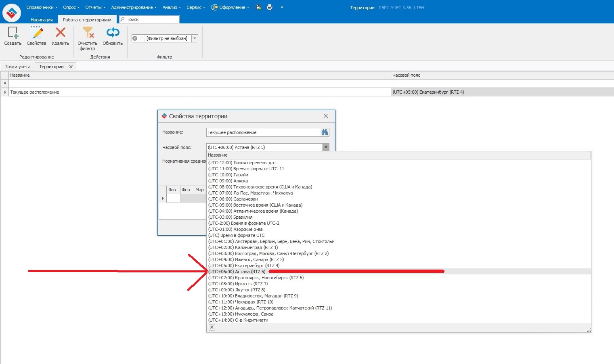Image resolution: width=614 pixels, height=364 pixels.
Task: Expand the Фильтр не выбран dropdown
Action: pos(195,38)
